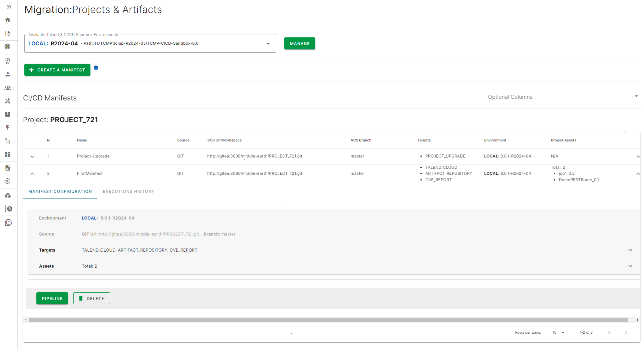644x349 pixels.
Task: Select the users group sidebar icon
Action: 8,88
